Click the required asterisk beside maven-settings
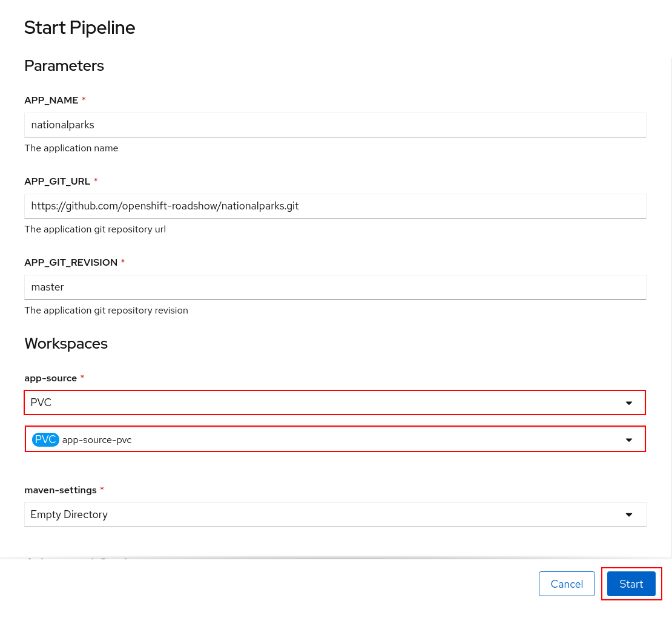Image resolution: width=672 pixels, height=621 pixels. pos(102,490)
